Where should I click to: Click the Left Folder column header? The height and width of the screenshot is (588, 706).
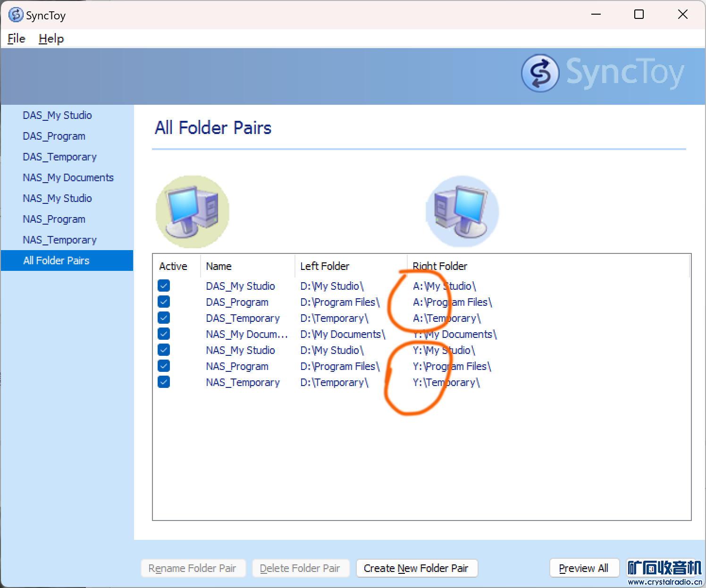click(x=351, y=266)
